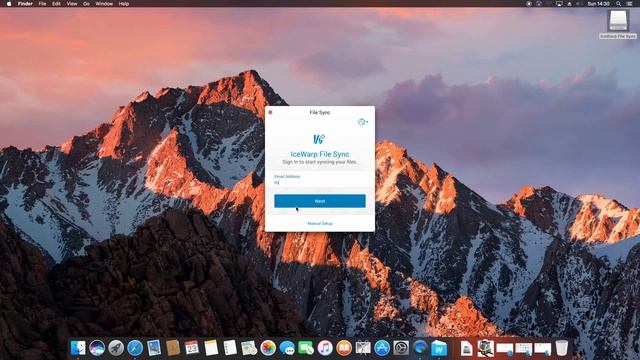Open Spotlight search in the menu bar

(619, 4)
